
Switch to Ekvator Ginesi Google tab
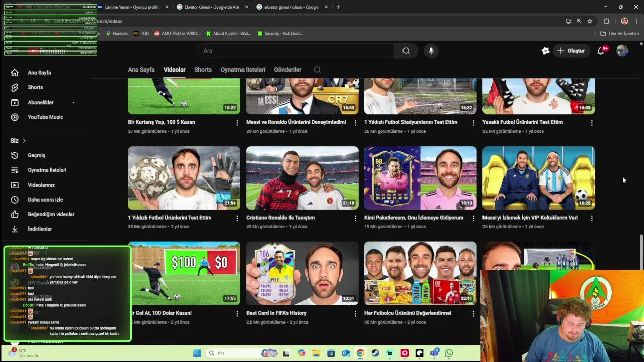pyautogui.click(x=211, y=7)
